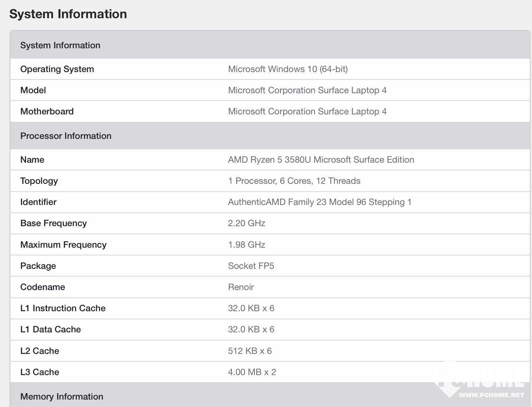The image size is (532, 407).
Task: Select the L3 Cache 4.00 MB x 2 value
Action: click(252, 372)
